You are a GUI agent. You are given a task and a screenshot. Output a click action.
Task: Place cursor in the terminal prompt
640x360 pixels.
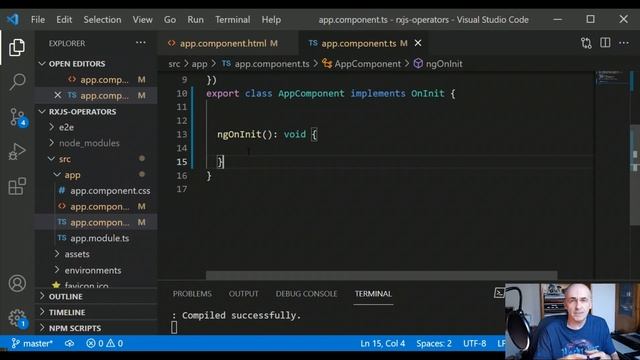tap(174, 327)
